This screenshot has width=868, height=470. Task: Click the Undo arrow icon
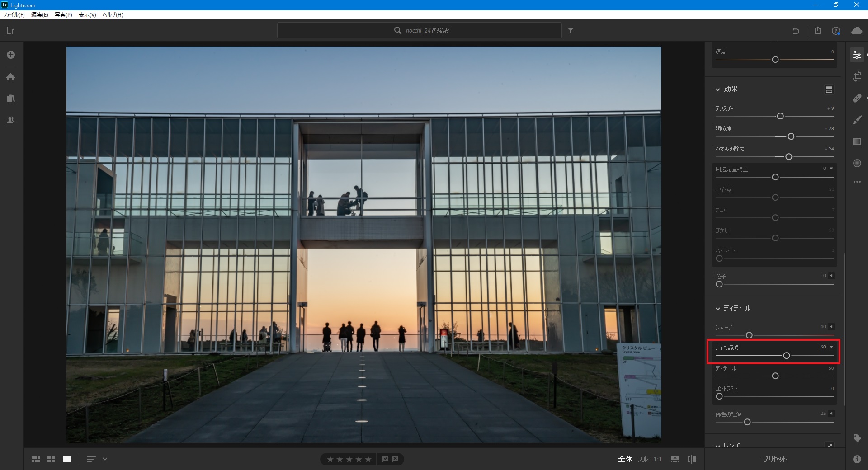pos(796,31)
